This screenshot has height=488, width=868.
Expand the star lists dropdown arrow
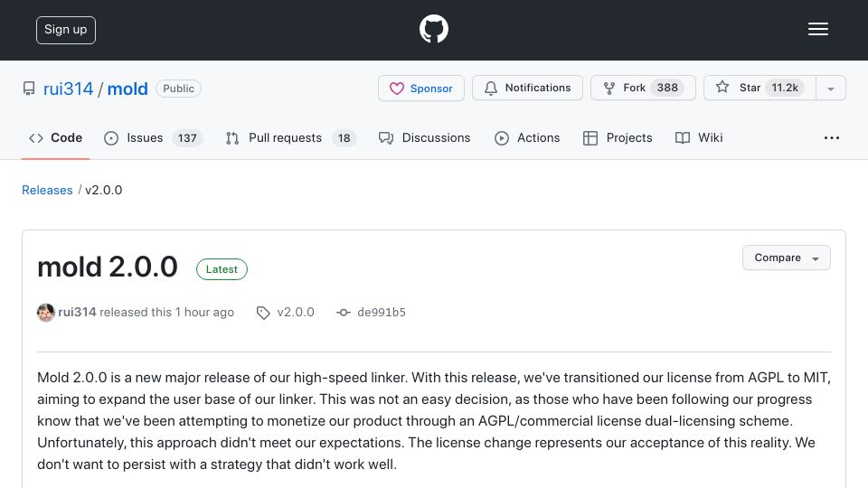click(x=831, y=89)
